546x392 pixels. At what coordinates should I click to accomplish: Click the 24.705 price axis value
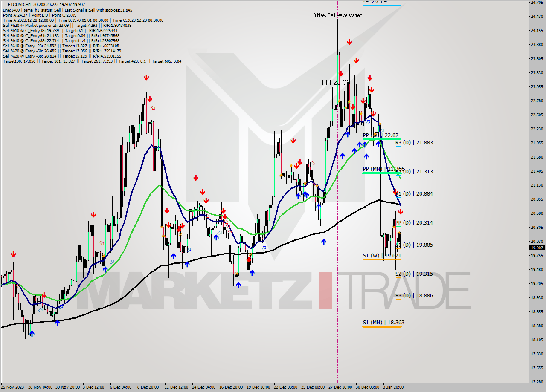tap(536, 2)
